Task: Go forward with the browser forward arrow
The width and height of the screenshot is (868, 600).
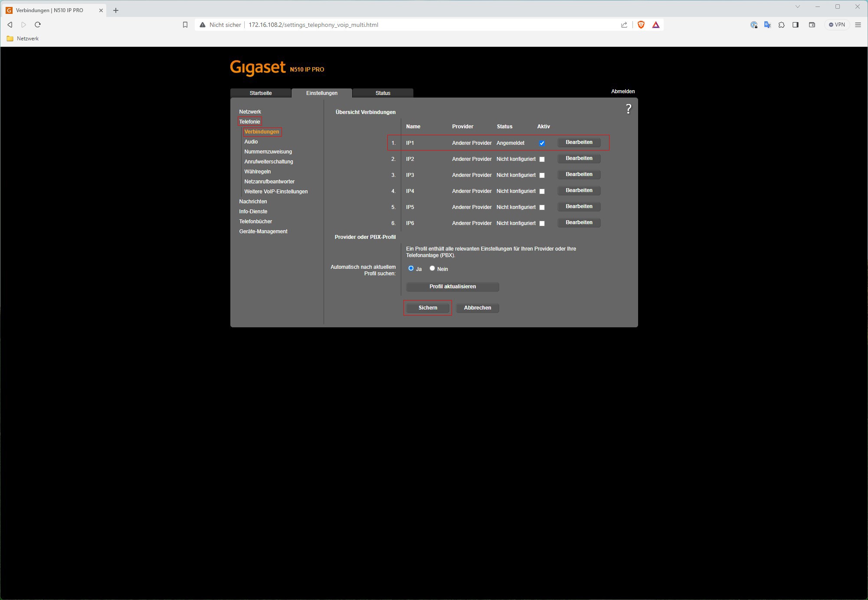Action: [24, 25]
